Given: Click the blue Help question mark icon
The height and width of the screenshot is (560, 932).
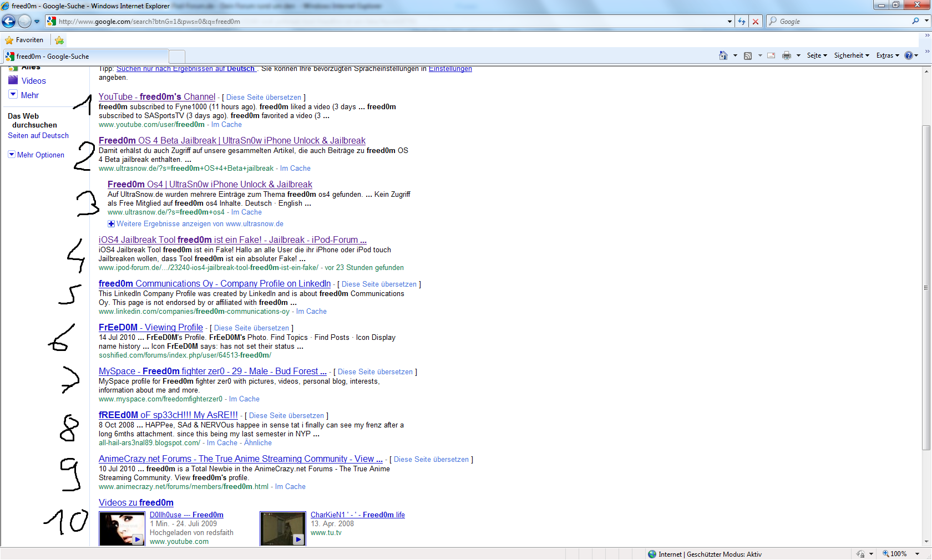Looking at the screenshot, I should [908, 55].
